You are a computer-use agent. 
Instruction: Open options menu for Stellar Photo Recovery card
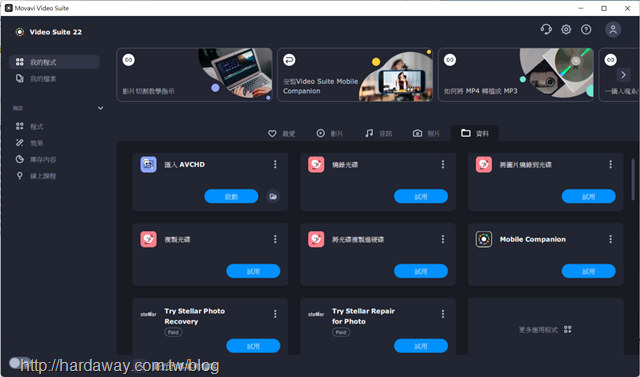coord(275,314)
